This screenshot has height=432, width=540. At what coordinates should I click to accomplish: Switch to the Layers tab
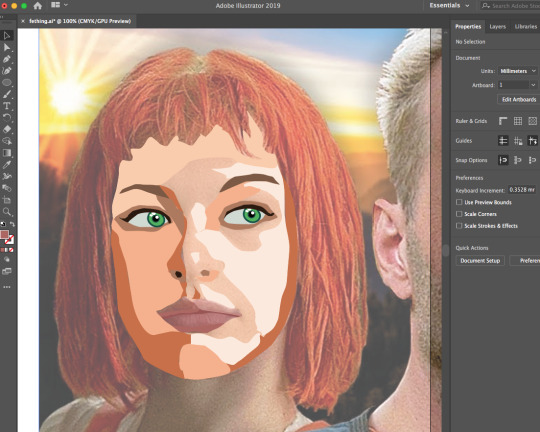point(498,27)
